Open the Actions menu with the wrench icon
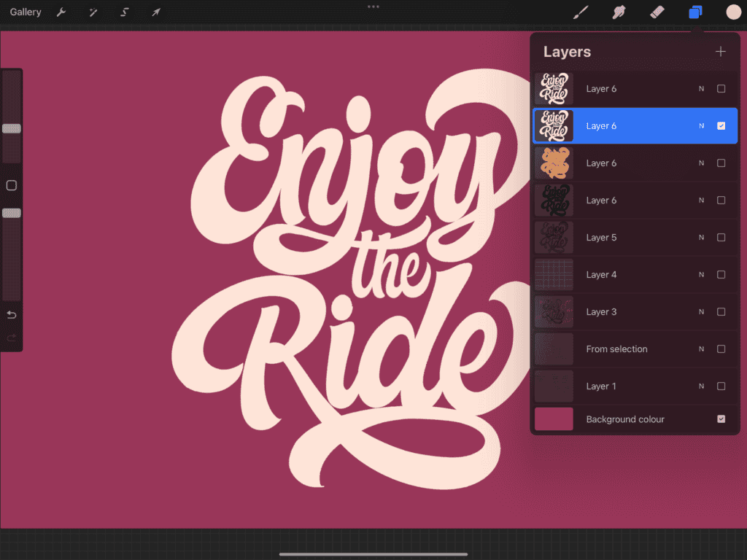This screenshot has width=747, height=560. click(62, 12)
